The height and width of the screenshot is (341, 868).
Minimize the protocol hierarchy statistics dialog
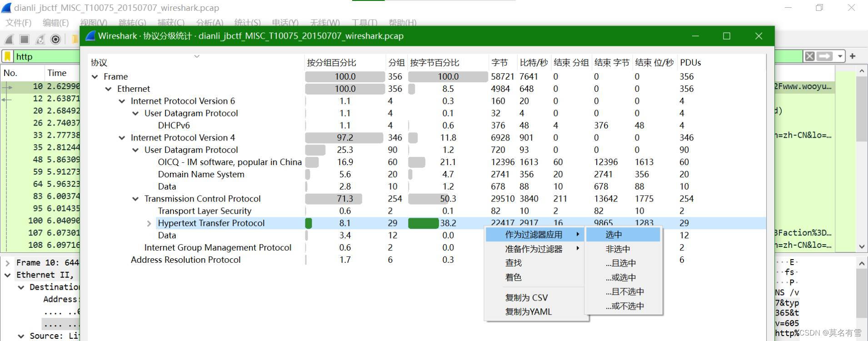[695, 36]
